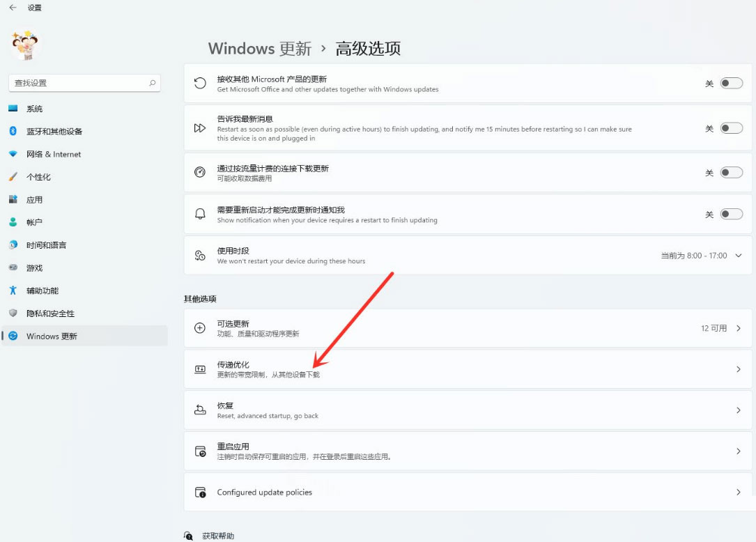This screenshot has width=756, height=542.
Task: Click the fast-forward icon beside 告诉我最新消息
Action: coord(200,128)
